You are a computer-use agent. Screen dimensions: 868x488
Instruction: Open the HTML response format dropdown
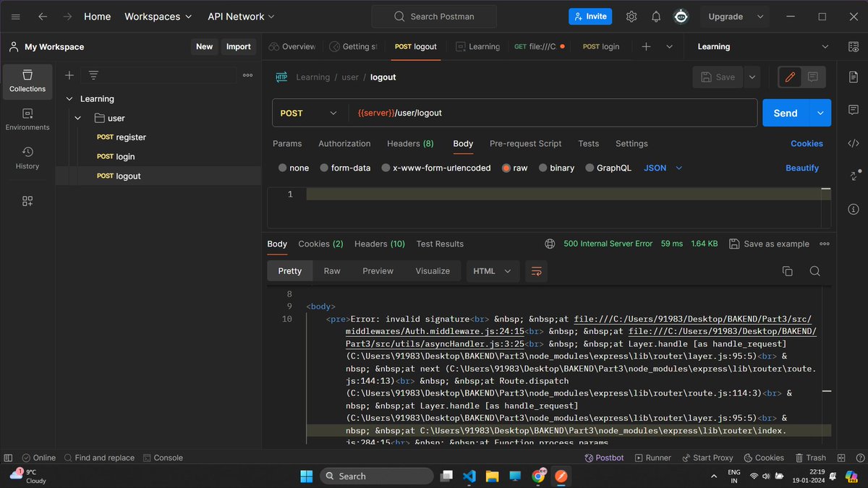click(x=493, y=271)
